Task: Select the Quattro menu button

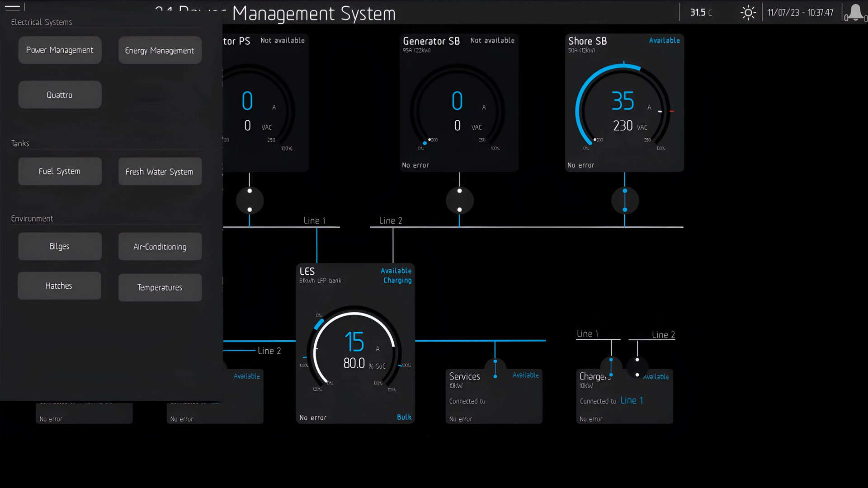Action: pos(60,95)
